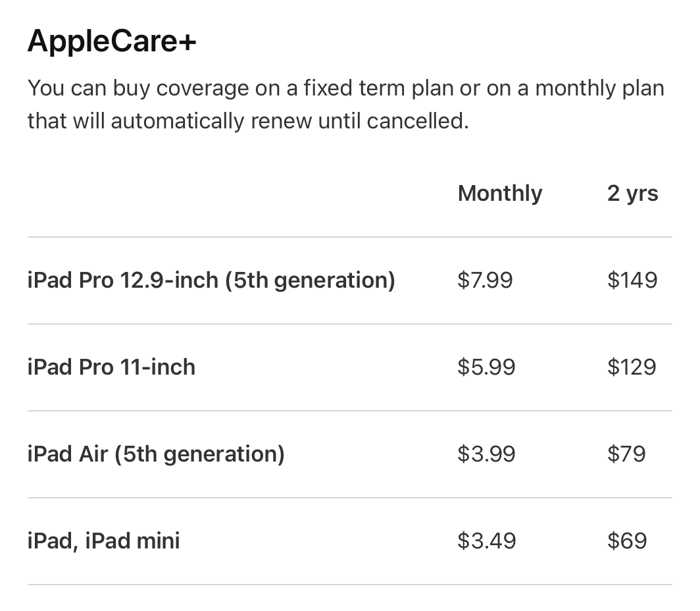
Task: Click the $5.99 monthly price
Action: pos(486,367)
